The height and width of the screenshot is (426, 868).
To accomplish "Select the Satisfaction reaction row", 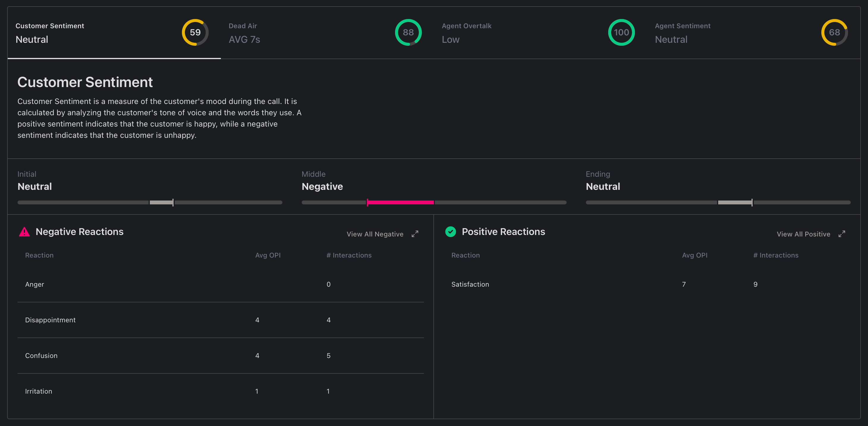I will click(470, 284).
